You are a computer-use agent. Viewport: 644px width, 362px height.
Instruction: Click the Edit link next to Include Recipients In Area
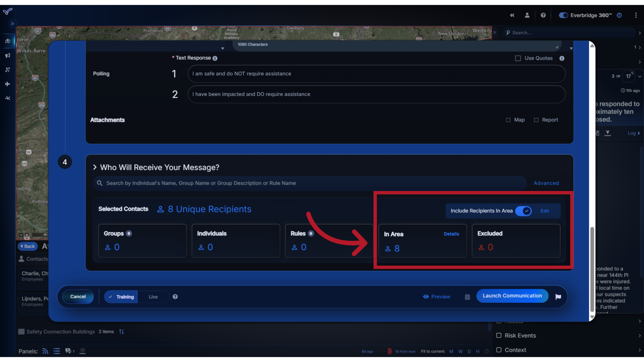[545, 211]
